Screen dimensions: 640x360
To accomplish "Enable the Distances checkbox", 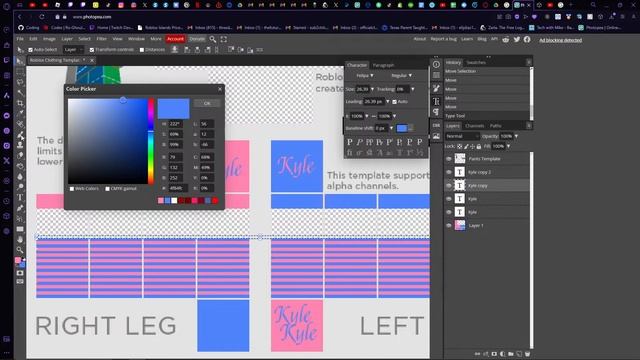I will coord(142,50).
